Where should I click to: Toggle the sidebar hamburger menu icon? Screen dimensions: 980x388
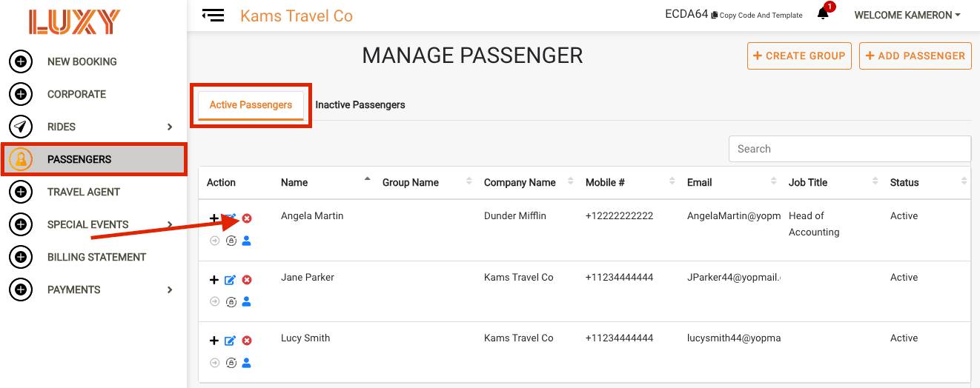pyautogui.click(x=213, y=16)
